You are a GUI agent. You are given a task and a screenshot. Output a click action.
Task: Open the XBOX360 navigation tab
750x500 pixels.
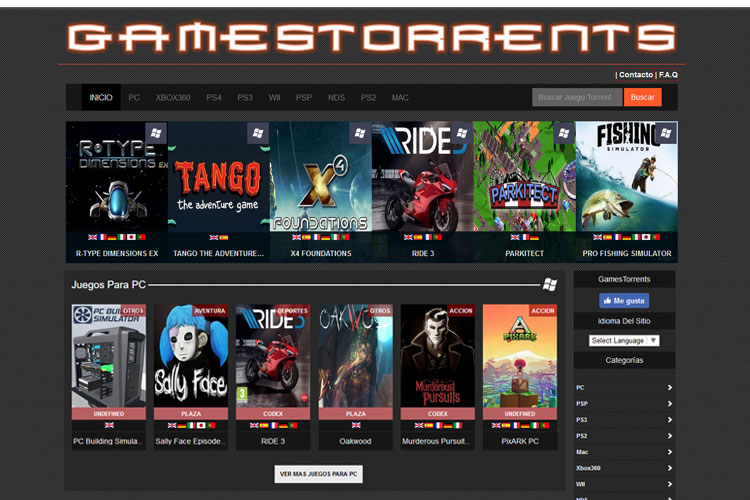(173, 98)
